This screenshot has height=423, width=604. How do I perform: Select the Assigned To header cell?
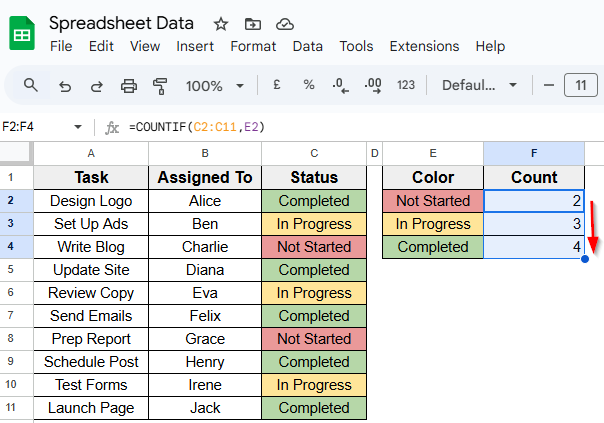(205, 178)
